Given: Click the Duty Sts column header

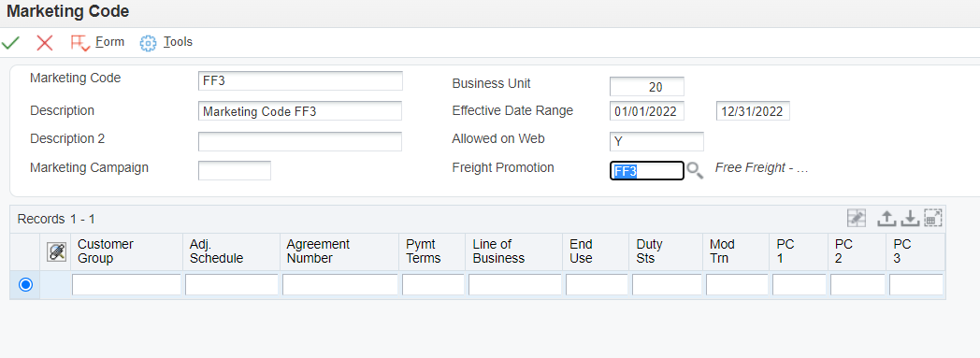Looking at the screenshot, I should tap(666, 251).
